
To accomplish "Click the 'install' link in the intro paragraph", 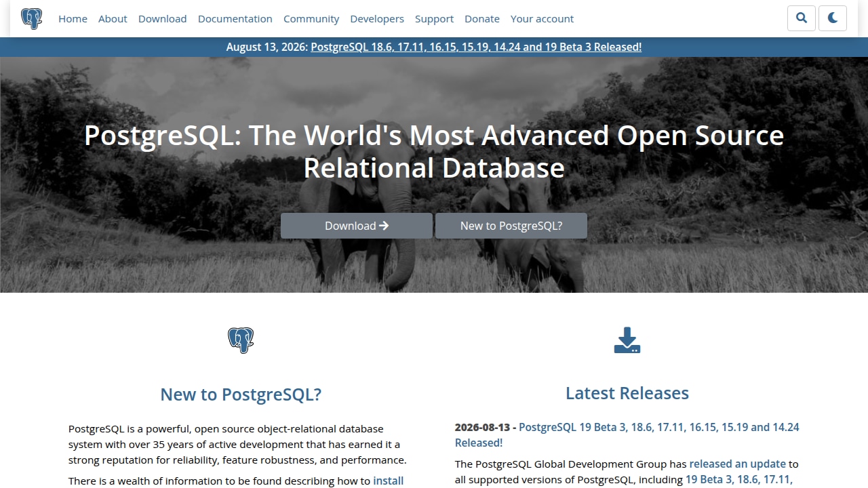I will coord(388,481).
